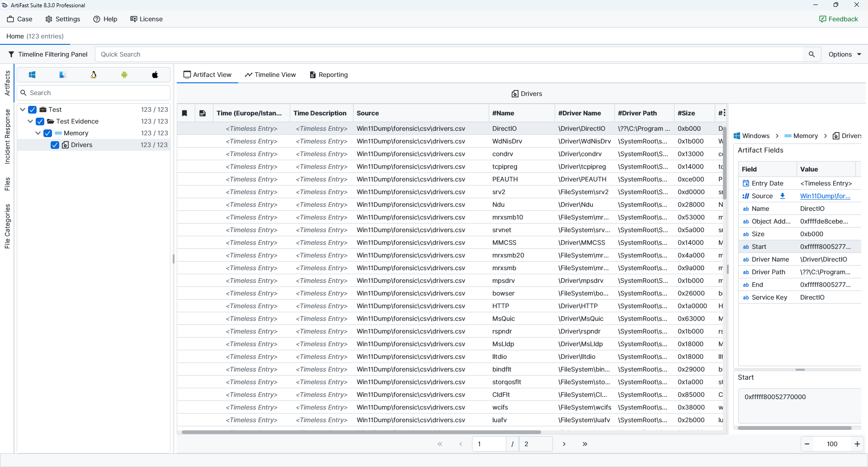Collapse the Memory tree node
The image size is (868, 467).
[38, 133]
